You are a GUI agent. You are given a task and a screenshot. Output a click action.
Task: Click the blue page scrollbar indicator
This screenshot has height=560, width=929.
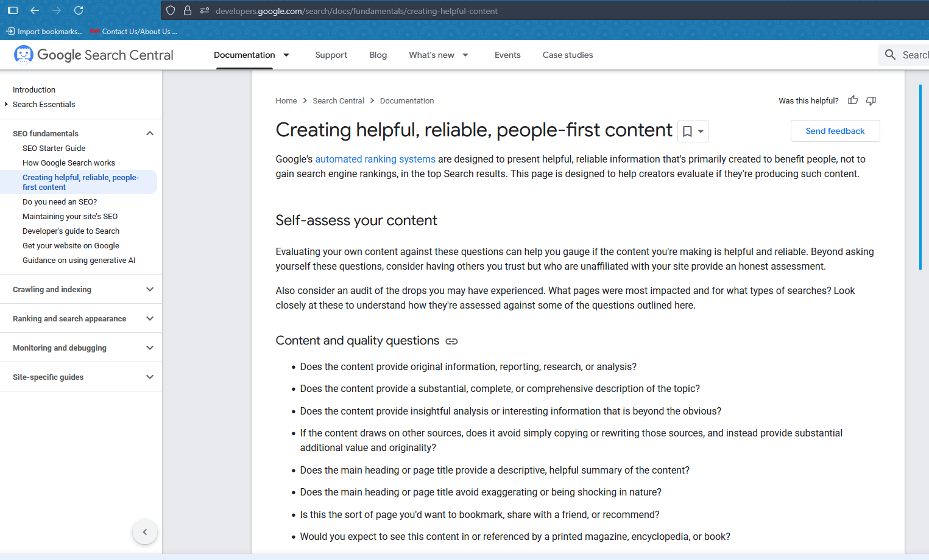(920, 177)
